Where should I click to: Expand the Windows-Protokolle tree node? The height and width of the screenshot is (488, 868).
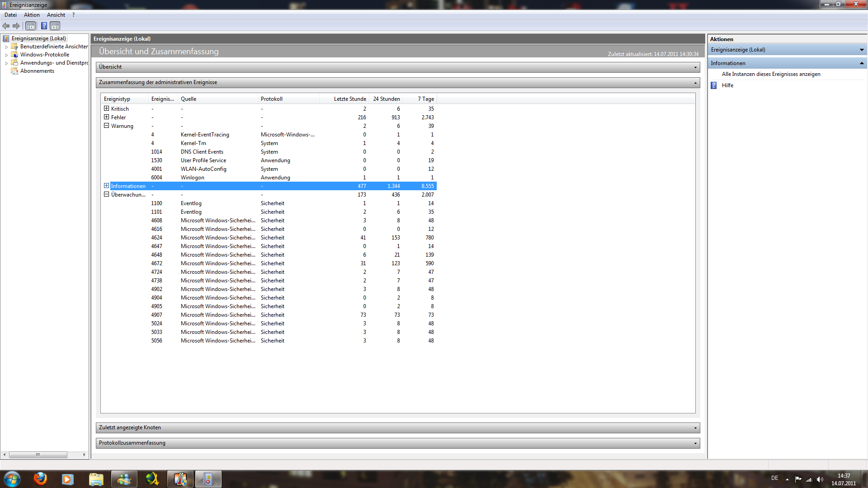(x=6, y=55)
